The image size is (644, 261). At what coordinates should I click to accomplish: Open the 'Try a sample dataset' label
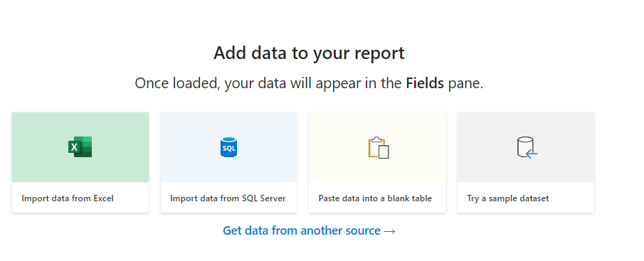507,198
